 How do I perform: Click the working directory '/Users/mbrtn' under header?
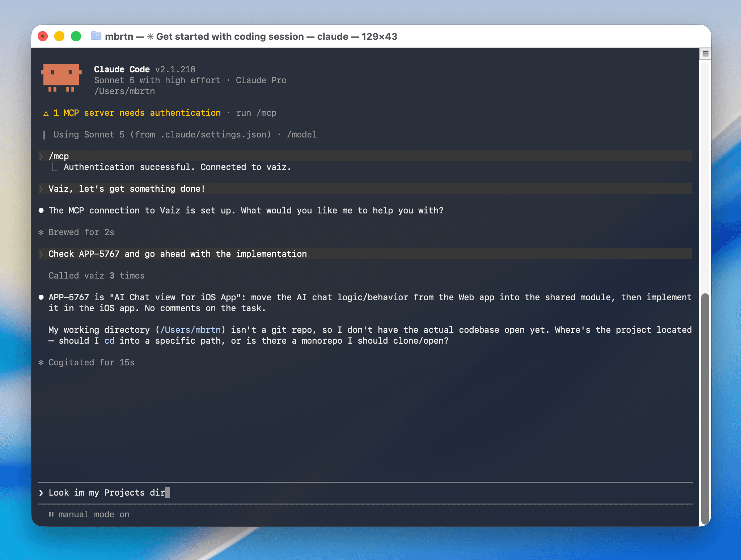coord(124,91)
